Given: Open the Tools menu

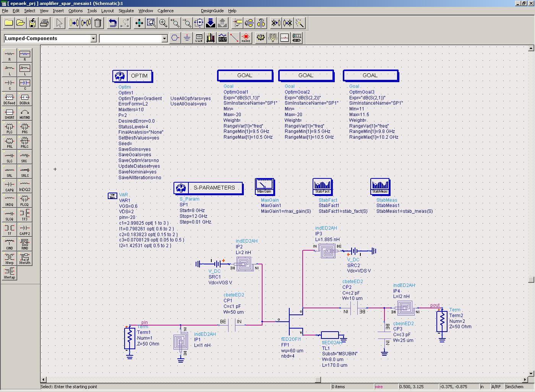Looking at the screenshot, I should 92,11.
